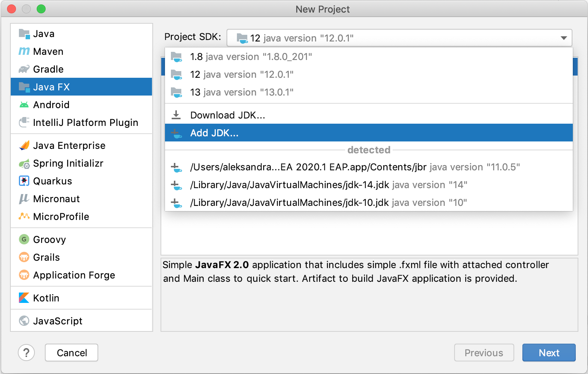
Task: Select Gradle project type
Action: point(82,69)
